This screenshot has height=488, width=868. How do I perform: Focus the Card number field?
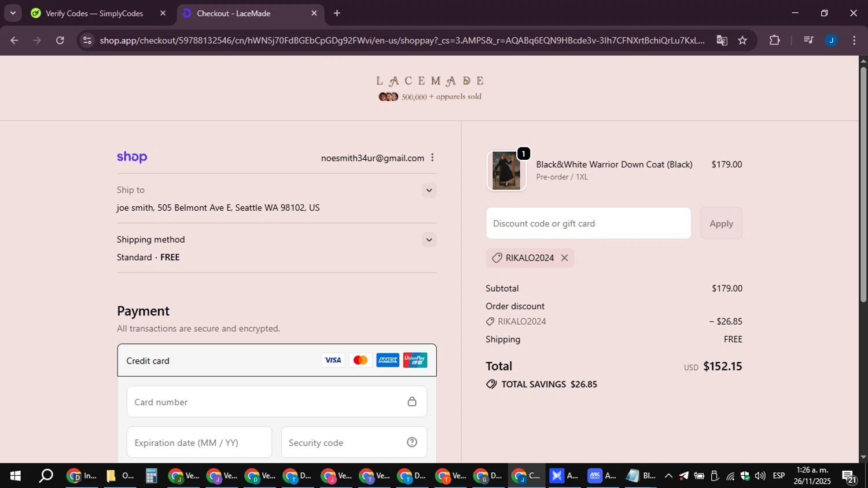[277, 402]
